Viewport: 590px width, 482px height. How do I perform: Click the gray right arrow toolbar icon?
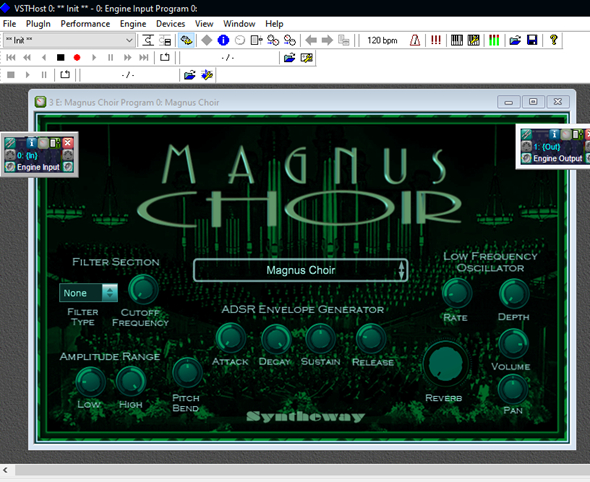(327, 40)
